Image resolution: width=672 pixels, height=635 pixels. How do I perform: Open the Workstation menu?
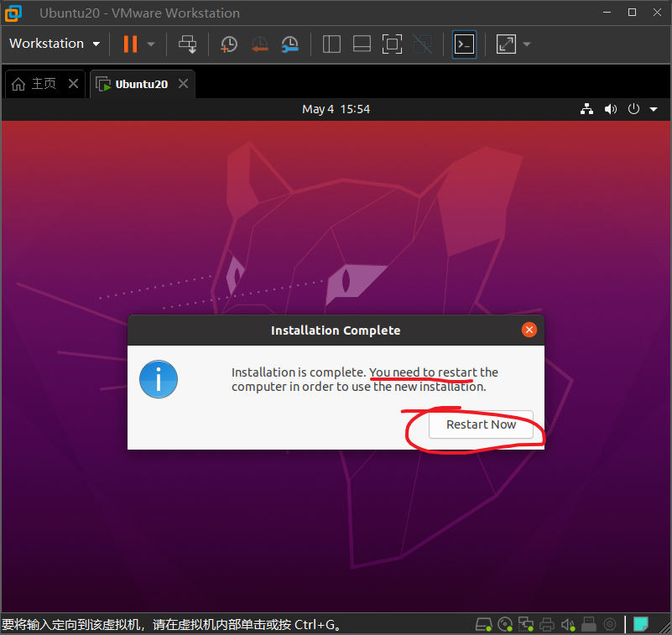tap(55, 44)
